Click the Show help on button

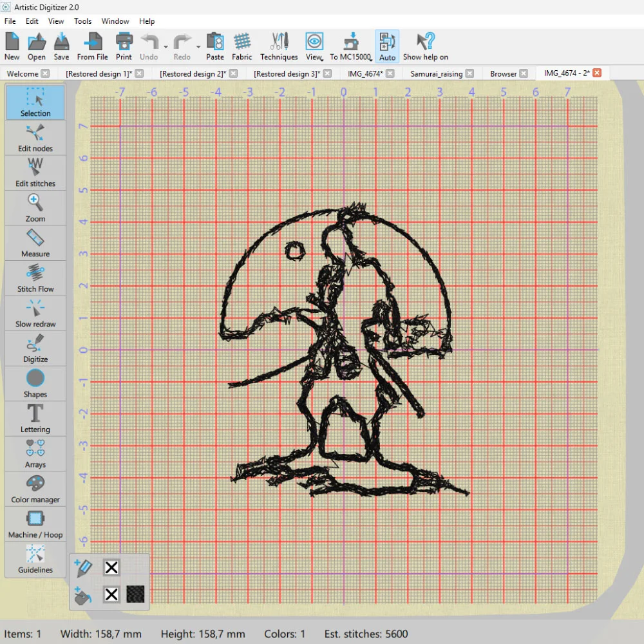(x=425, y=47)
